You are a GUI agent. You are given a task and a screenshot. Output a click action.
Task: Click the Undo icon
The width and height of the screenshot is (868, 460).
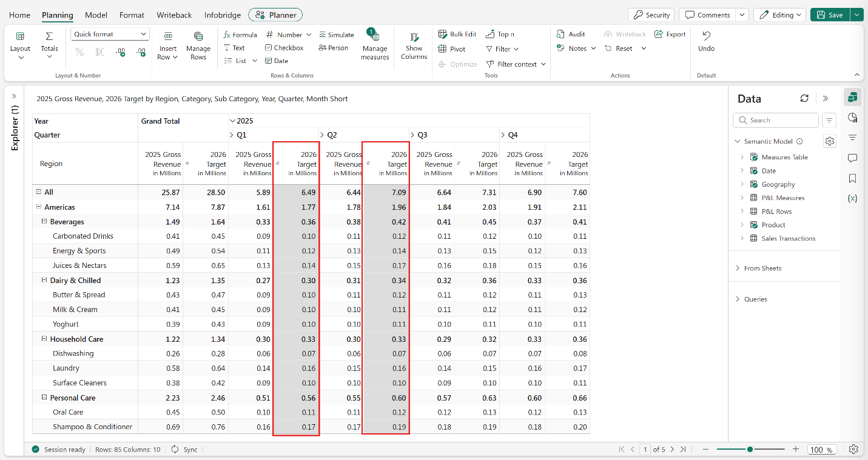(706, 35)
